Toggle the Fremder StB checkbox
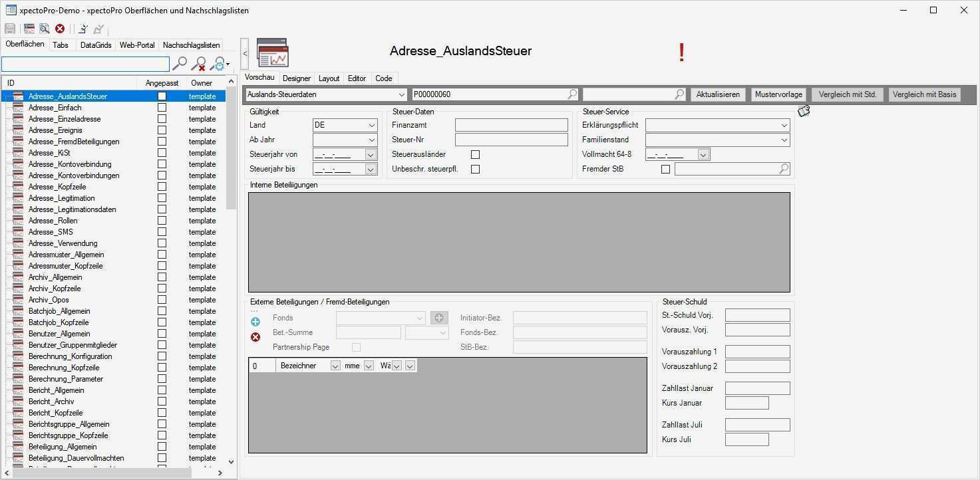Image resolution: width=980 pixels, height=480 pixels. (x=665, y=169)
